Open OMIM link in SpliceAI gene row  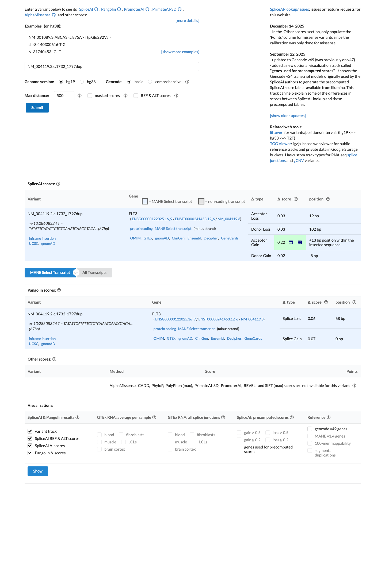[135, 238]
